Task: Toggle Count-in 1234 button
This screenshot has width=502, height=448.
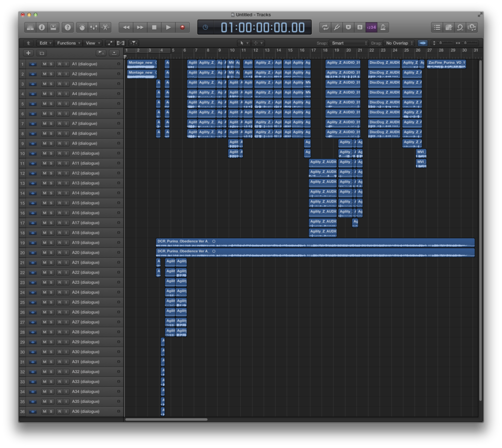Action: point(371,27)
